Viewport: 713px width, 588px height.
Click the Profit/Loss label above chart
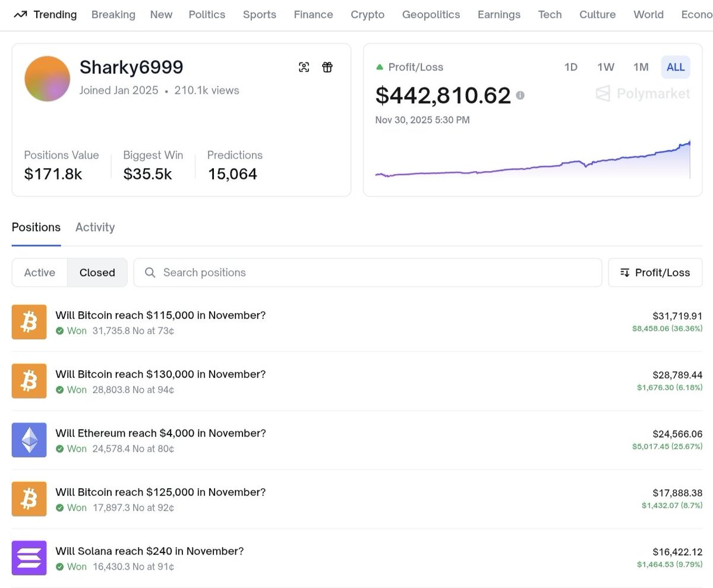(416, 67)
